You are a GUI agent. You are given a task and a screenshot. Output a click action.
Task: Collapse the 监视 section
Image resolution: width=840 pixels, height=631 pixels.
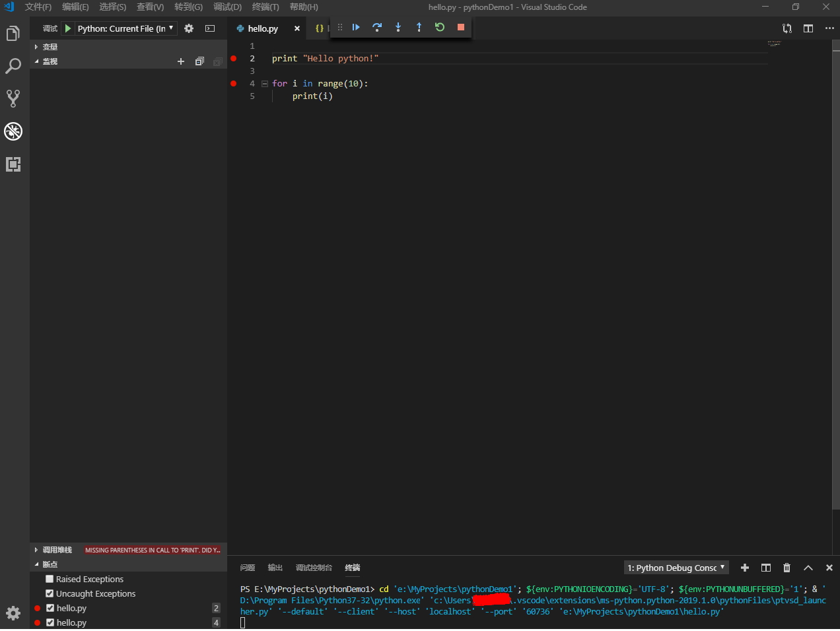[x=50, y=61]
